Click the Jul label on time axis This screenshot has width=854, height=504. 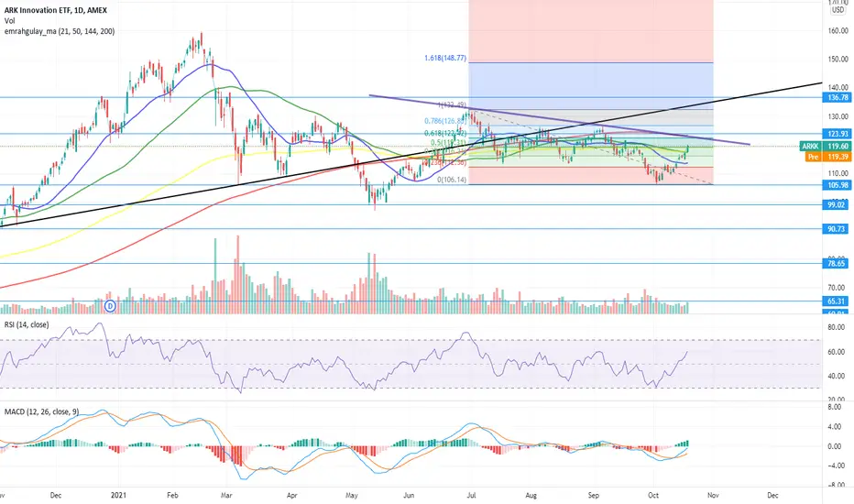pyautogui.click(x=472, y=495)
